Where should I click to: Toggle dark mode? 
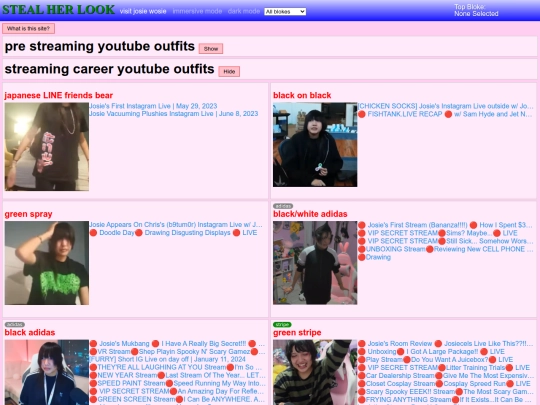[243, 11]
